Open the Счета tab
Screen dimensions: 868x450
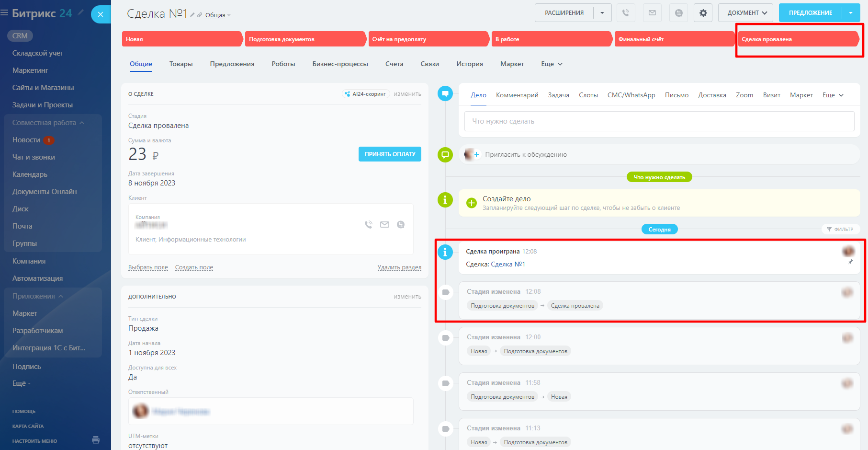[395, 64]
